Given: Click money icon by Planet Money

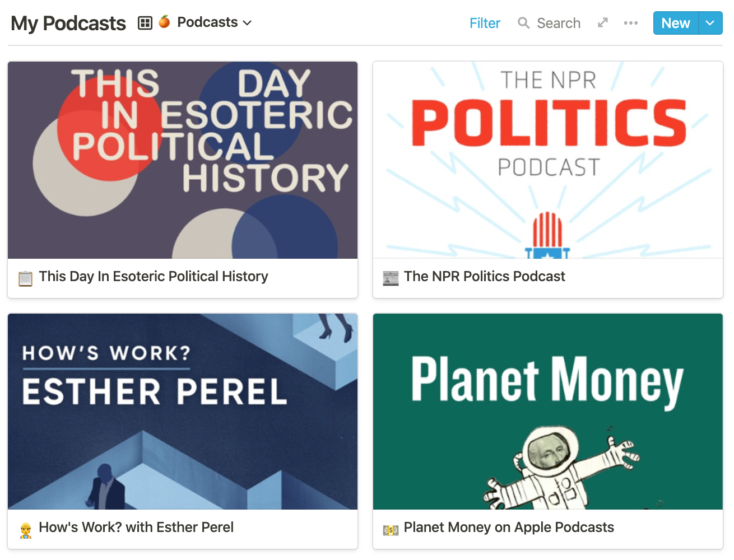Looking at the screenshot, I should [391, 530].
